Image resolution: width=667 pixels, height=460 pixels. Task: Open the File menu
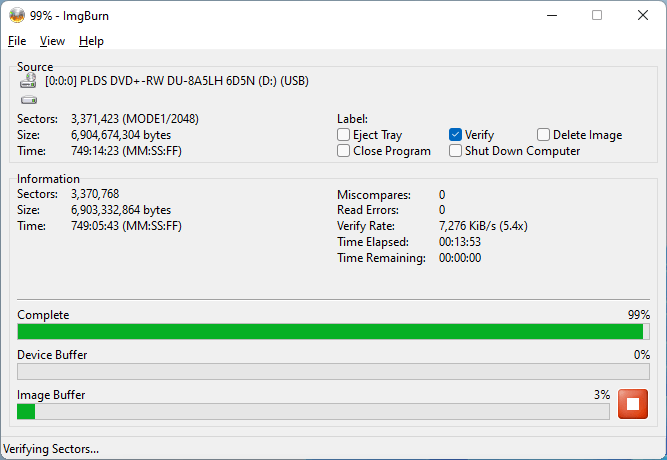pyautogui.click(x=17, y=41)
